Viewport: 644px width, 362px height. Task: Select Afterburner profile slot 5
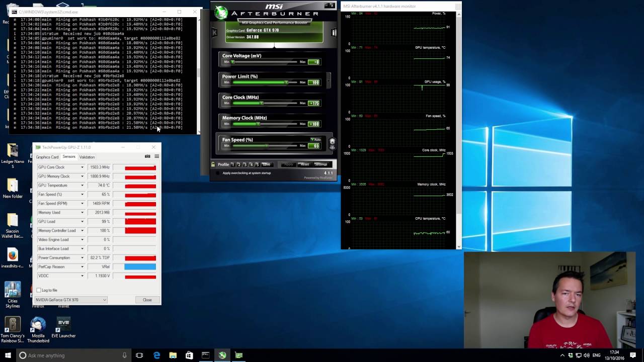click(x=257, y=164)
